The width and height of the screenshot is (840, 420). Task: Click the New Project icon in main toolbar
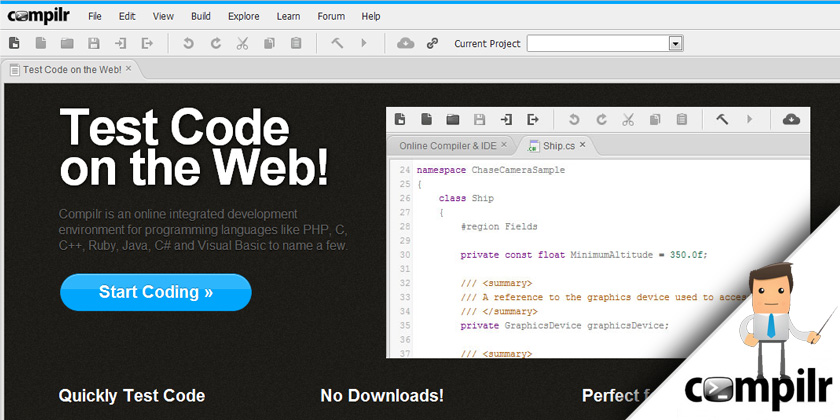tap(14, 43)
